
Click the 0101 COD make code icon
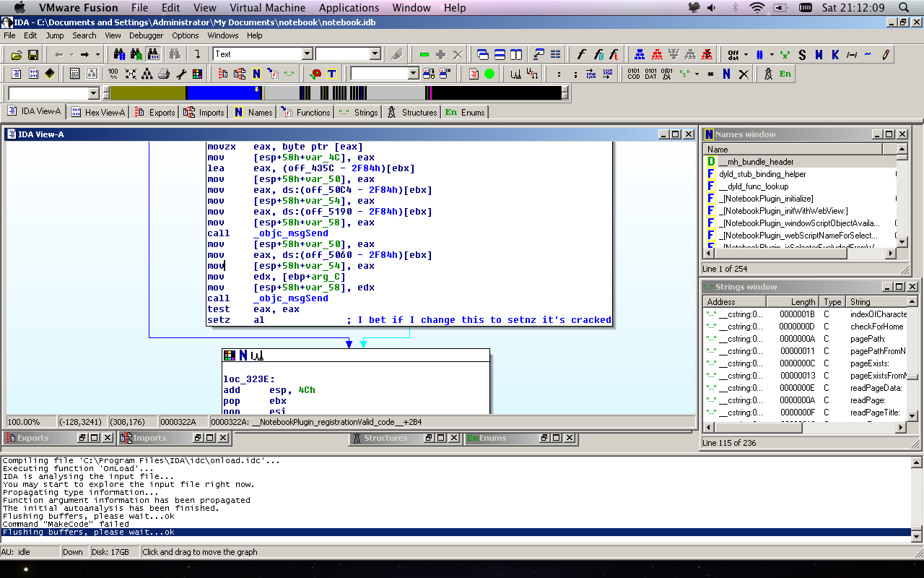(633, 74)
